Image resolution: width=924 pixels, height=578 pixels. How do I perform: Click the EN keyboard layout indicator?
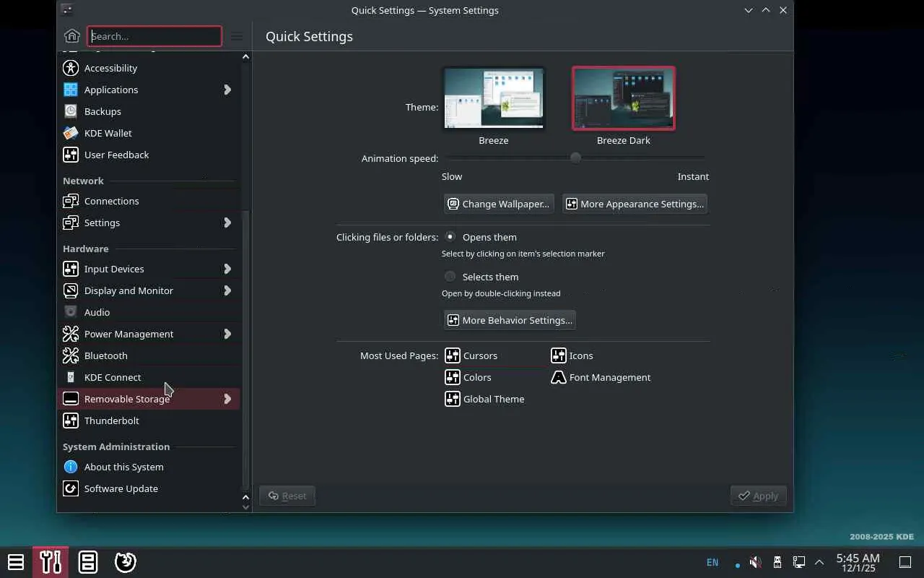712,562
